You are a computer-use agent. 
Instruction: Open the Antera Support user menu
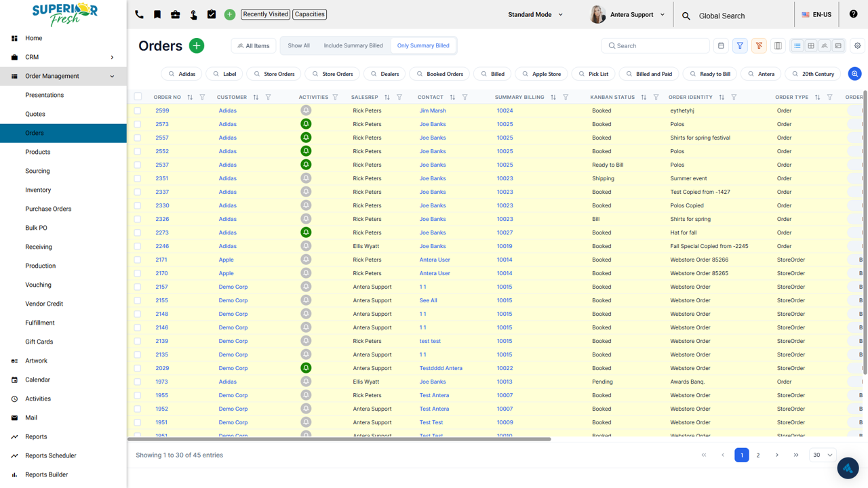point(628,14)
